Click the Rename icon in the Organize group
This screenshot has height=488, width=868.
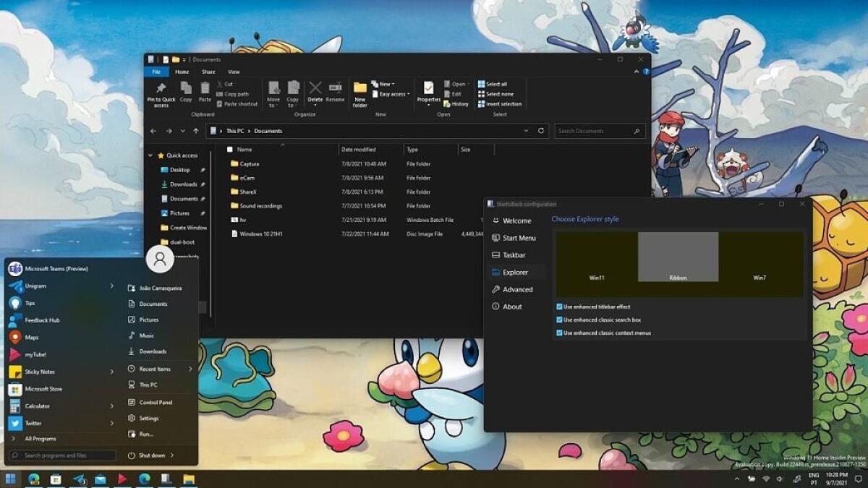[x=333, y=90]
